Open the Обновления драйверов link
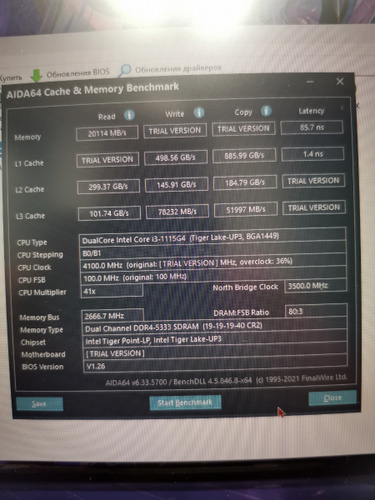 pos(178,69)
